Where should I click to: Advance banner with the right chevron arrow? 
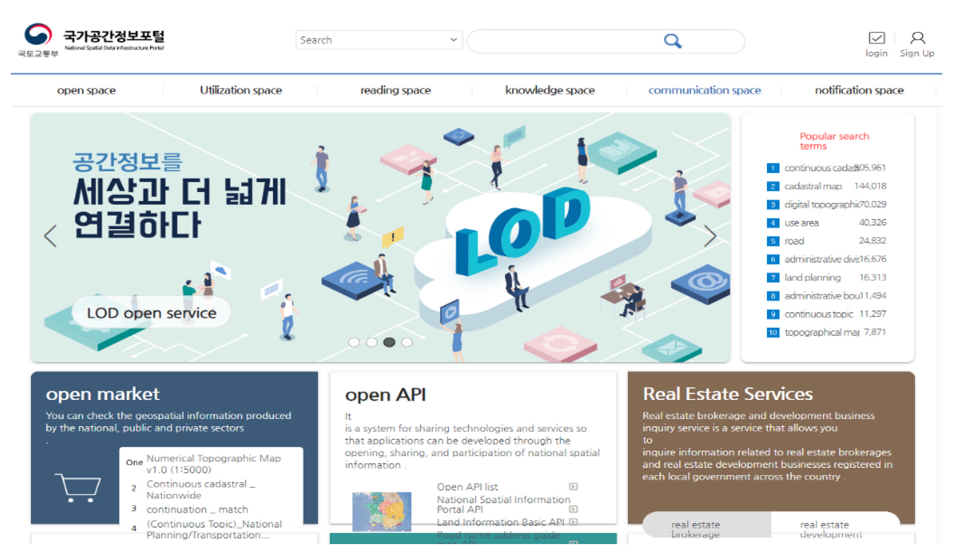pyautogui.click(x=710, y=236)
